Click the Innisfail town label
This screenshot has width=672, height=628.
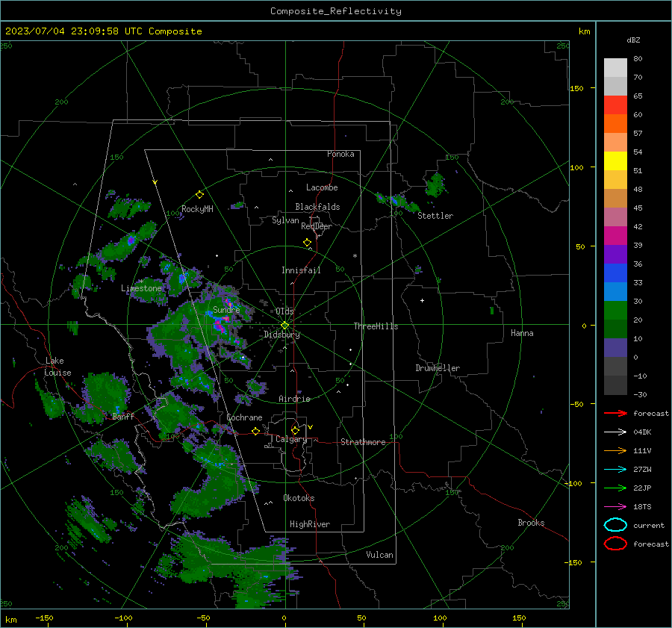point(301,270)
